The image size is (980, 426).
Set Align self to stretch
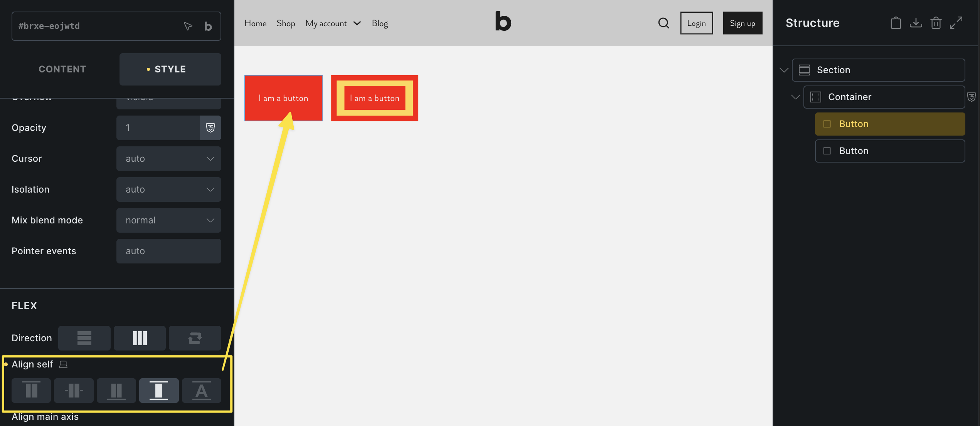tap(159, 391)
